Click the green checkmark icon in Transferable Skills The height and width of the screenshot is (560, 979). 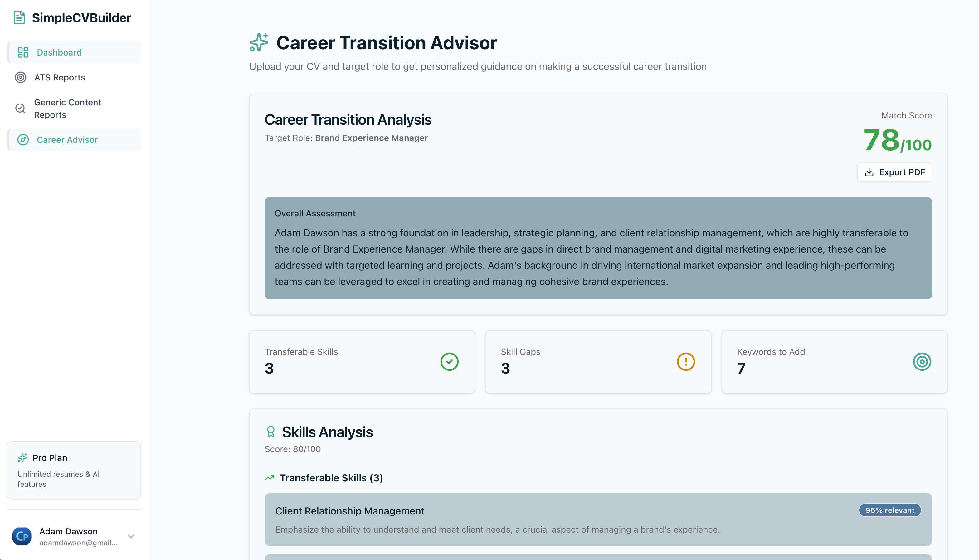(449, 362)
